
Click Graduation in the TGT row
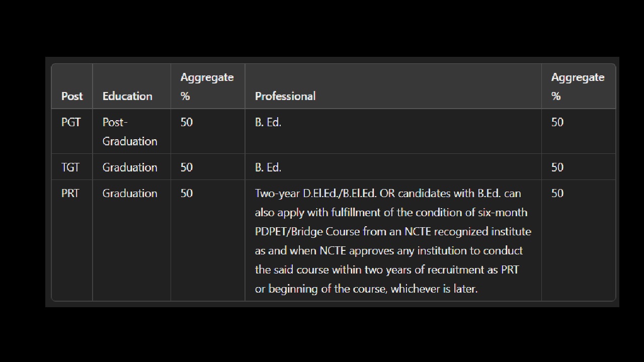click(130, 167)
